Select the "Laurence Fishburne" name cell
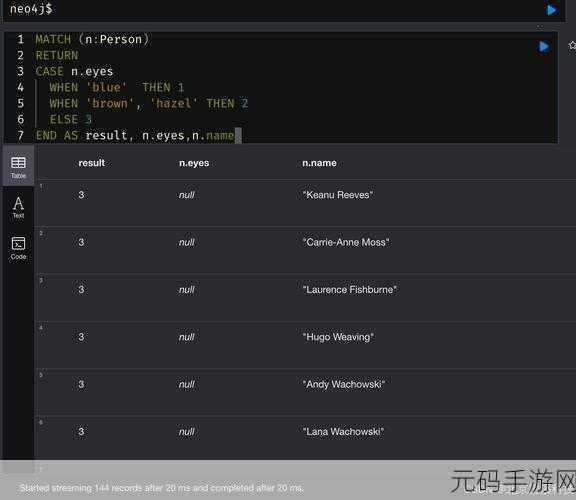Image resolution: width=576 pixels, height=500 pixels. pos(349,289)
